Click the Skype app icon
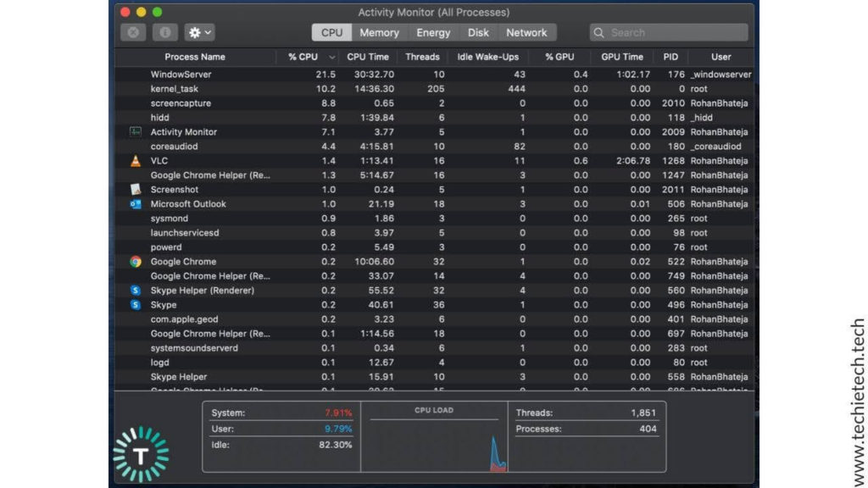Viewport: 868px width, 488px height. 136,305
